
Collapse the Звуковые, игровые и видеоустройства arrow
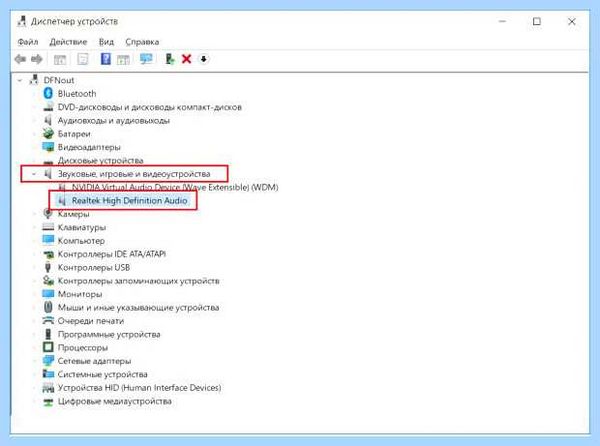34,174
